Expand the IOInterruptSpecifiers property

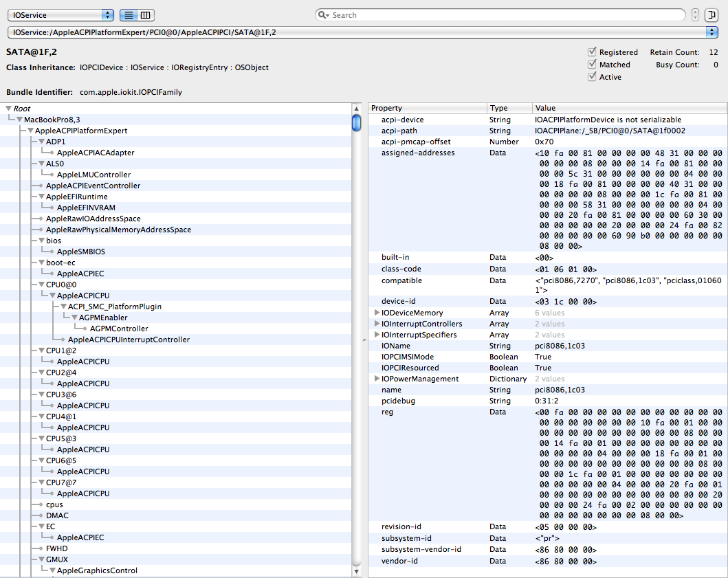pos(377,335)
